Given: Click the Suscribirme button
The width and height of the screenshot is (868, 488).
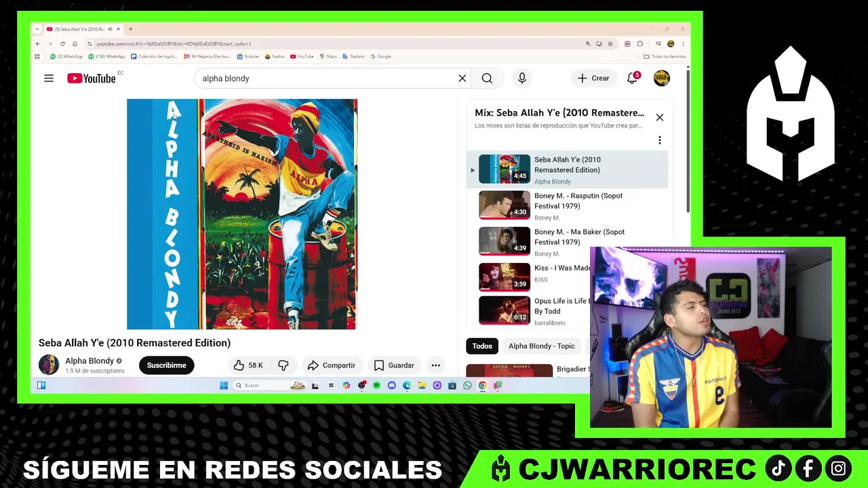Looking at the screenshot, I should coord(166,365).
